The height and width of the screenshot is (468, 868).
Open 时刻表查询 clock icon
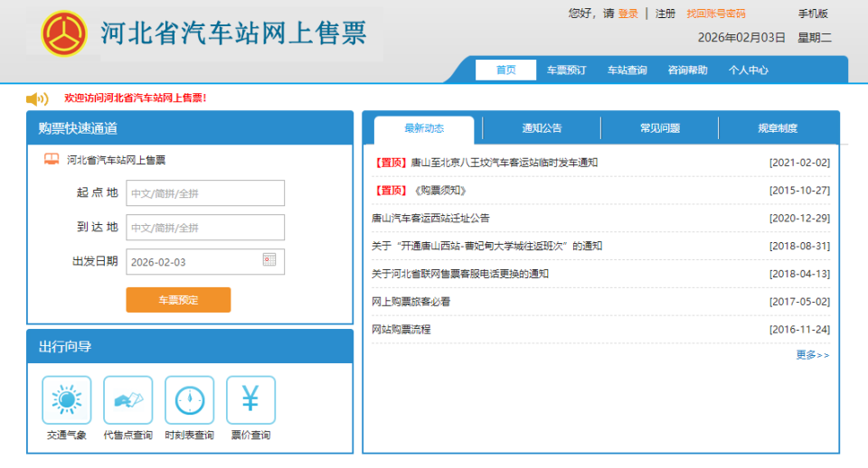pos(189,400)
